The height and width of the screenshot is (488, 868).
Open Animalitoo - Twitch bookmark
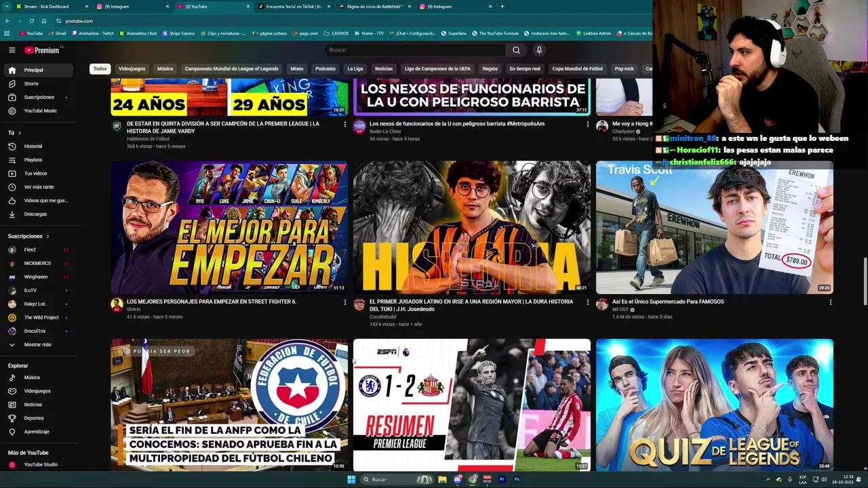pyautogui.click(x=92, y=33)
